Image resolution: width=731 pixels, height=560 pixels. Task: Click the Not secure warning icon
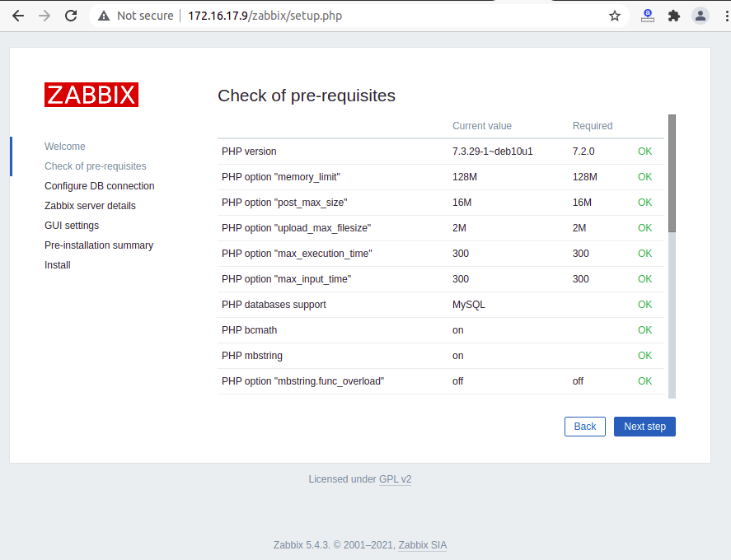point(104,16)
